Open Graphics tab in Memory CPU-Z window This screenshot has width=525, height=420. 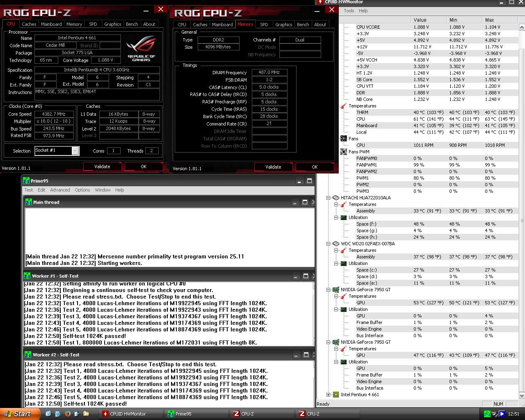284,25
